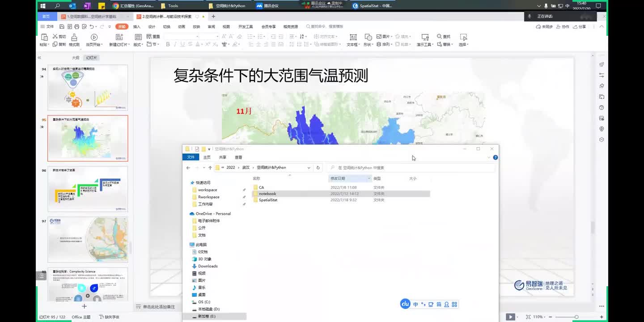The image size is (644, 322).
Task: Expand the Explorer ribbon chevron
Action: (488, 157)
